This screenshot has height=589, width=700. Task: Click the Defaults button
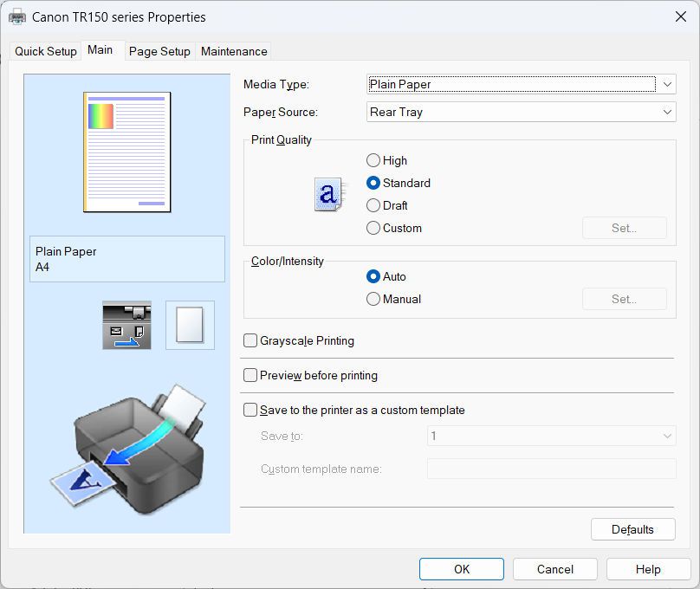tap(633, 529)
